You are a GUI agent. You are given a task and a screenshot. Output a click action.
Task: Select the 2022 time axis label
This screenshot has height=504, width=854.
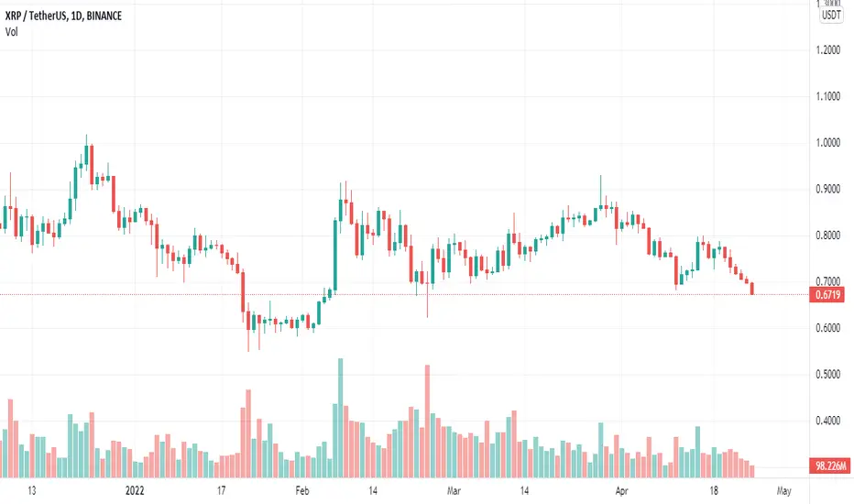(135, 490)
